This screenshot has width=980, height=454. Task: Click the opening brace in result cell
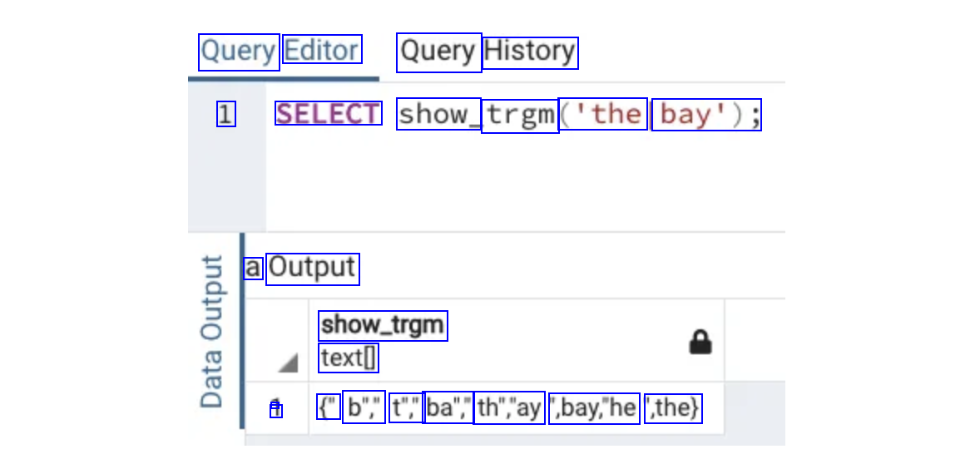pyautogui.click(x=322, y=408)
